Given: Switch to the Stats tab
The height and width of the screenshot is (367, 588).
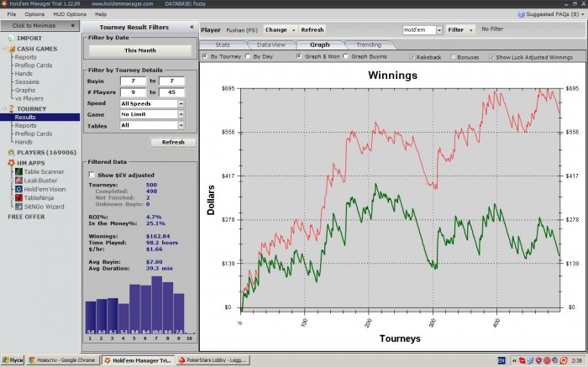Looking at the screenshot, I should (223, 45).
